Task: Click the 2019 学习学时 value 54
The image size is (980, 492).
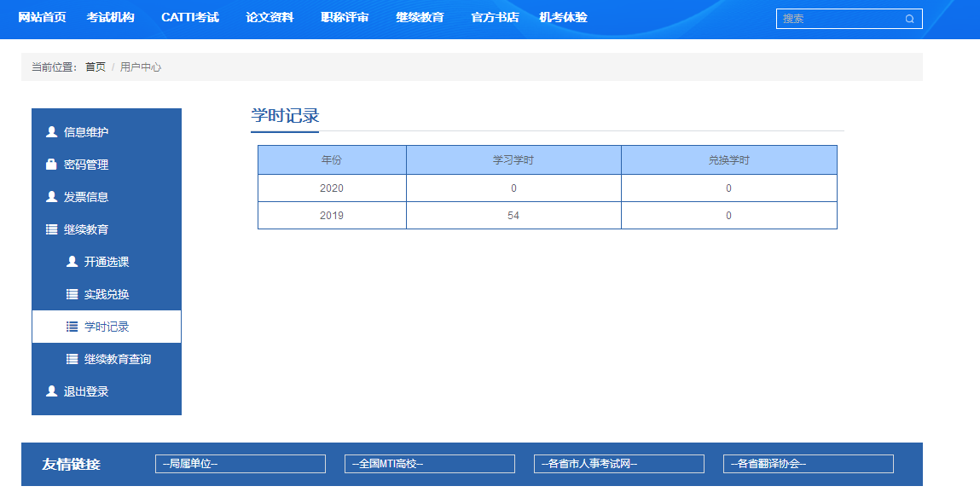Action: coord(513,216)
